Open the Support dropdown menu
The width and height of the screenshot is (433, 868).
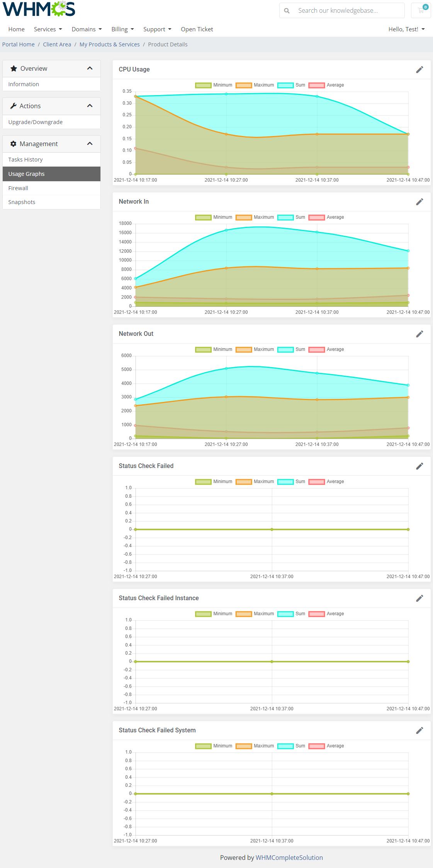point(157,29)
